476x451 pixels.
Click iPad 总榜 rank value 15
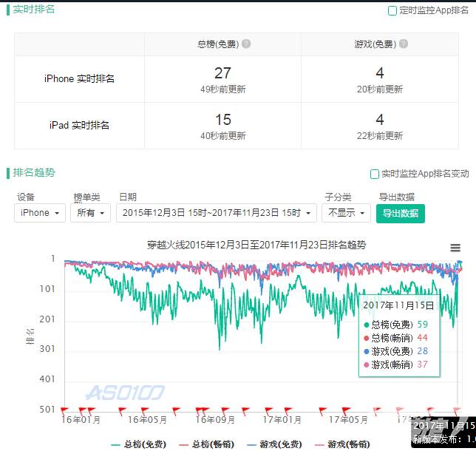click(223, 120)
